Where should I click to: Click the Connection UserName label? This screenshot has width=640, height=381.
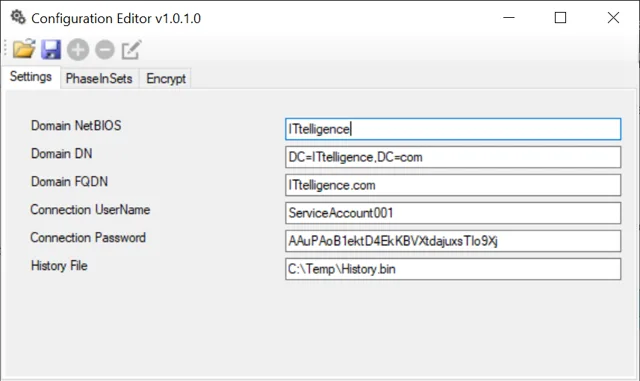tap(90, 209)
